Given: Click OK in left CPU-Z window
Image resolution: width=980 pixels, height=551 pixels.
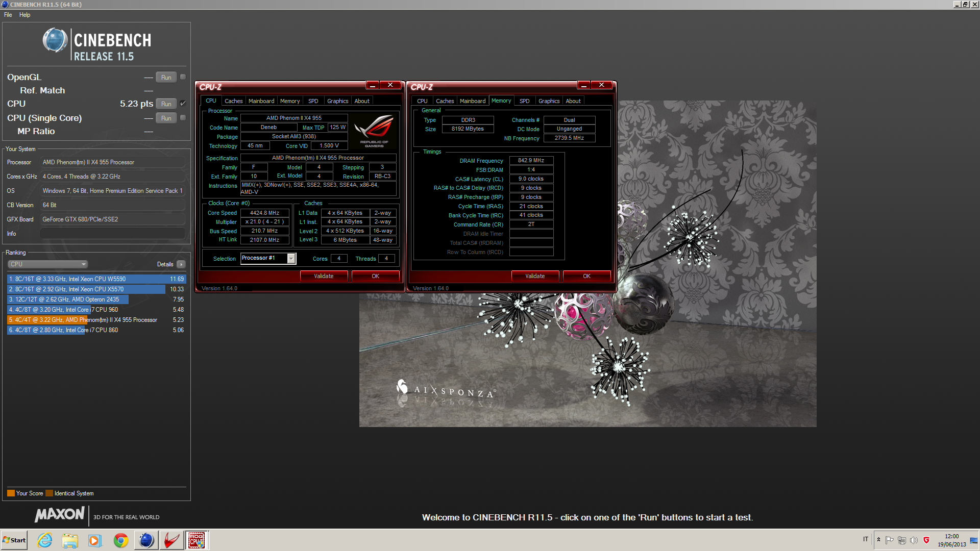Looking at the screenshot, I should 375,276.
